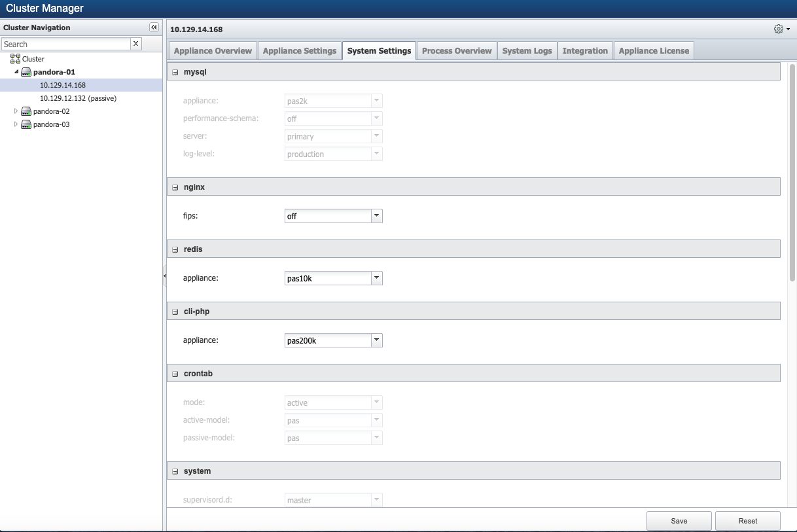
Task: Expand pandora-03 tree node
Action: tap(16, 124)
